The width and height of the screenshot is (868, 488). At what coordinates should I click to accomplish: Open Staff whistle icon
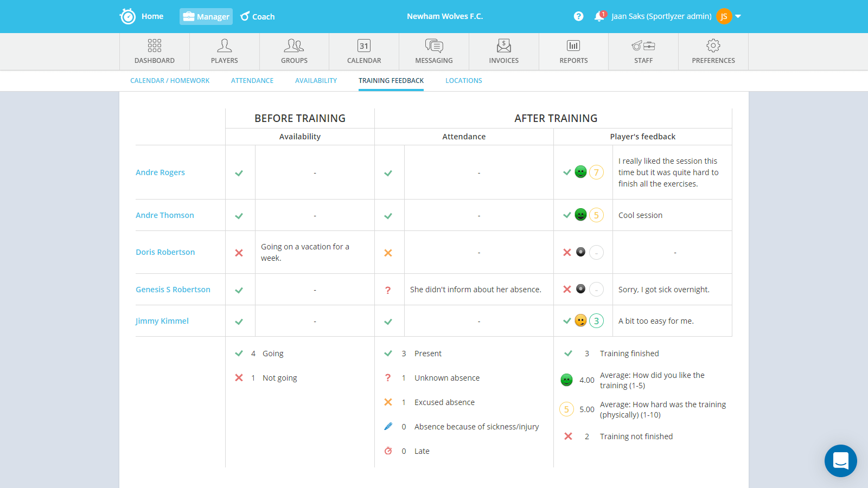coord(643,46)
